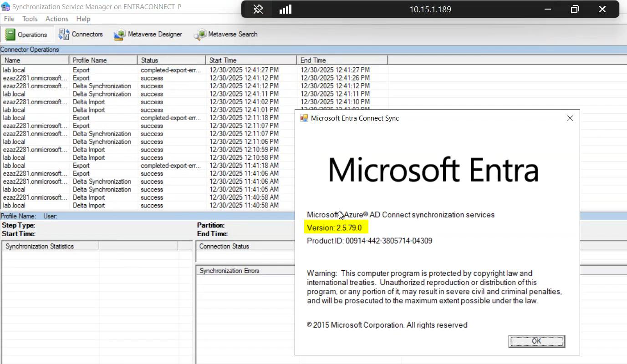
Task: Open the File menu
Action: 9,19
